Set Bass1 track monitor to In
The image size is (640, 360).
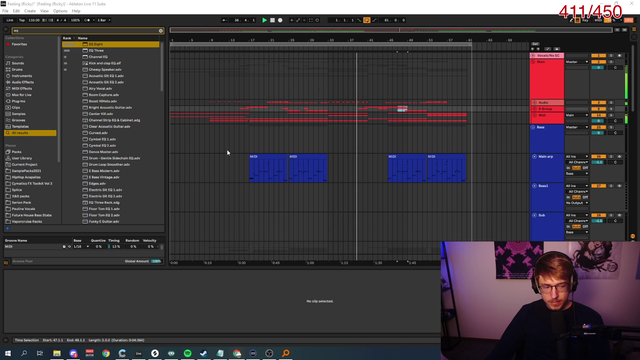point(568,197)
